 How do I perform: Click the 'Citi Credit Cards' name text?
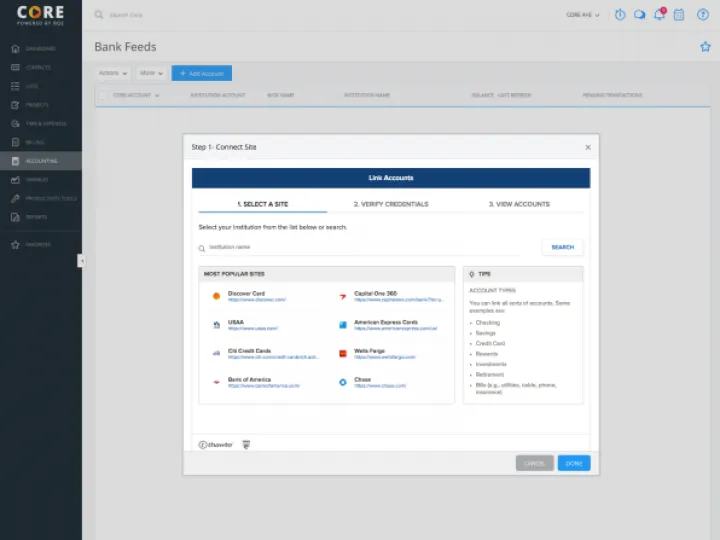coord(249,351)
